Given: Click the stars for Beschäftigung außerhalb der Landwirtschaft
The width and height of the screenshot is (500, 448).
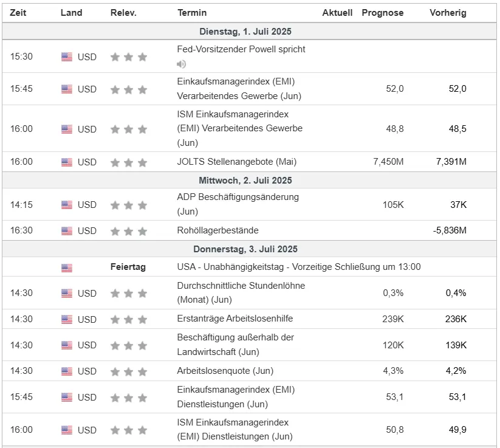Looking at the screenshot, I should [128, 345].
